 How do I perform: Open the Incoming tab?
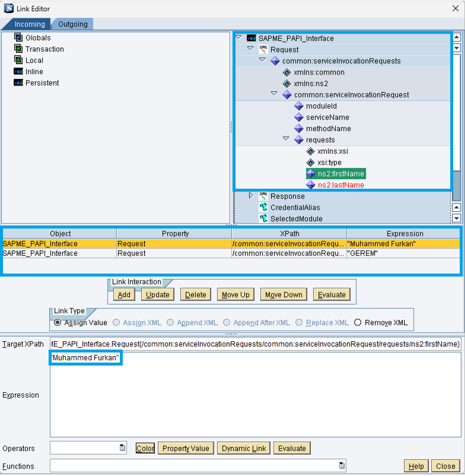pos(29,24)
